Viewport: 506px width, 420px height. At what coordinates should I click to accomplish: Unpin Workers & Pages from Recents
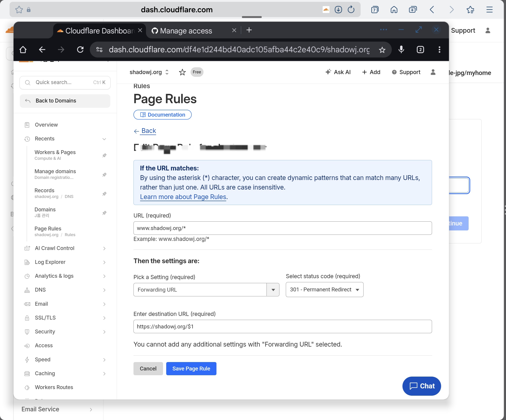[104, 155]
